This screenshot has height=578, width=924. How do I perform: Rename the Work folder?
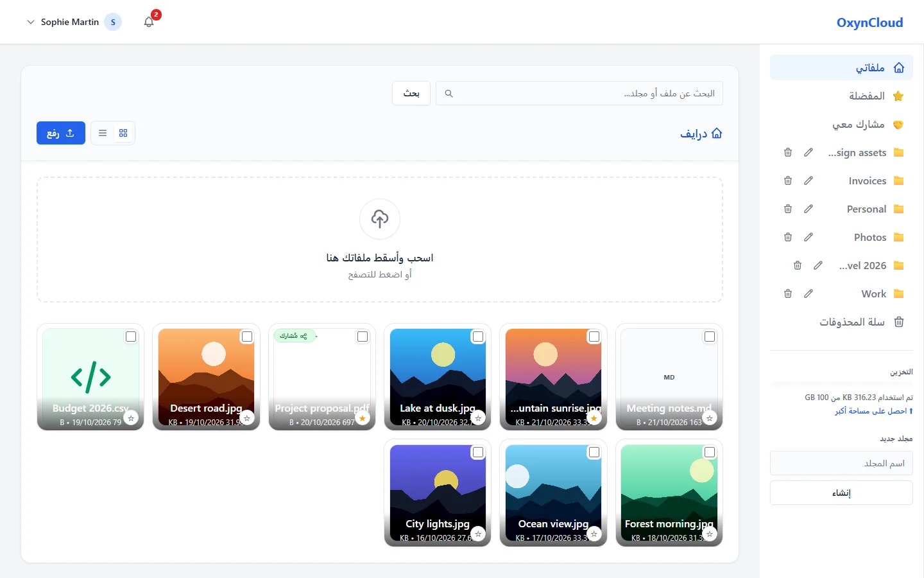tap(809, 293)
